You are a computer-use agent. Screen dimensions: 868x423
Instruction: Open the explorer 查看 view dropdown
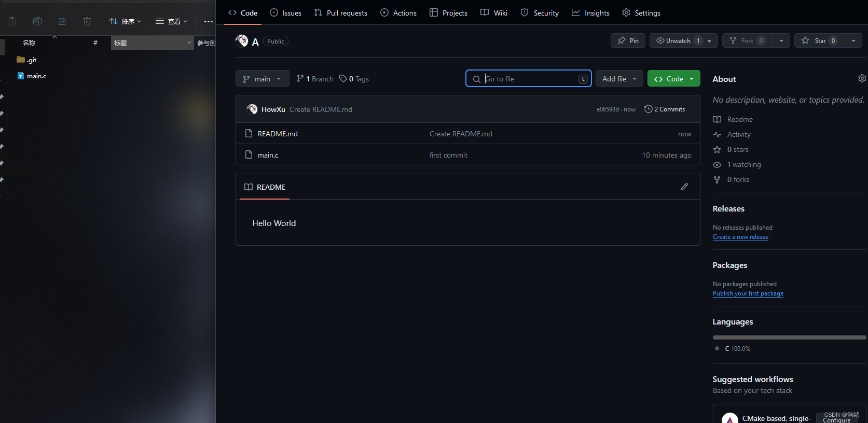[171, 21]
